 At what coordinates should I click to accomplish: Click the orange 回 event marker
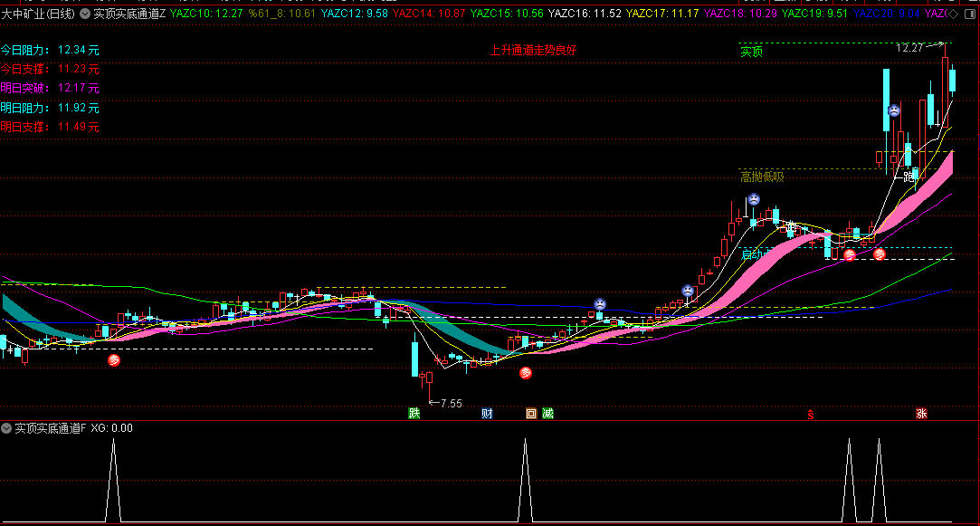tap(530, 414)
